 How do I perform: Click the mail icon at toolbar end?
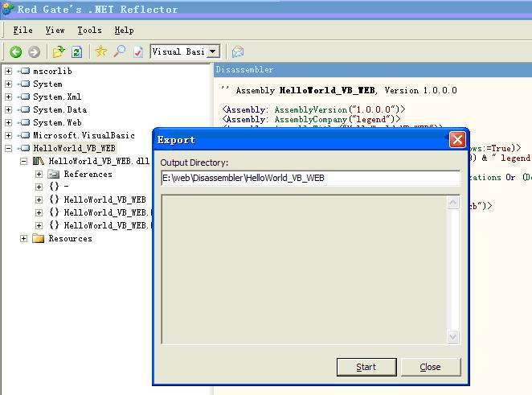point(238,51)
